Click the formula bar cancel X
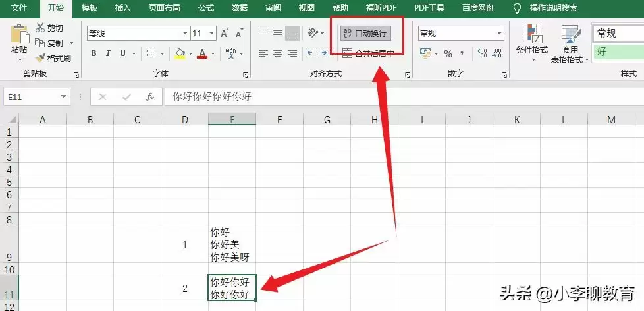 [103, 97]
